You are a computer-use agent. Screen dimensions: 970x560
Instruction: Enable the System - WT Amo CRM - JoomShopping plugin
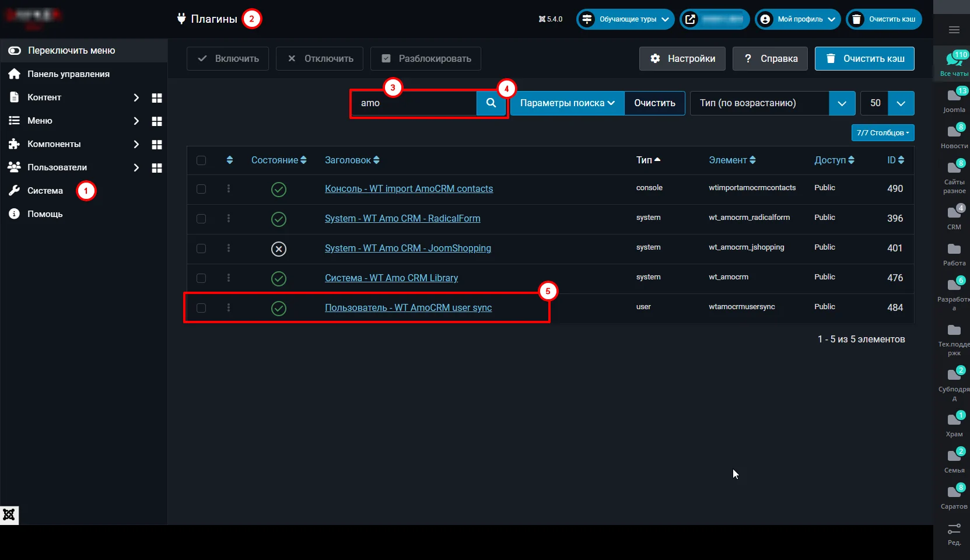pyautogui.click(x=278, y=249)
